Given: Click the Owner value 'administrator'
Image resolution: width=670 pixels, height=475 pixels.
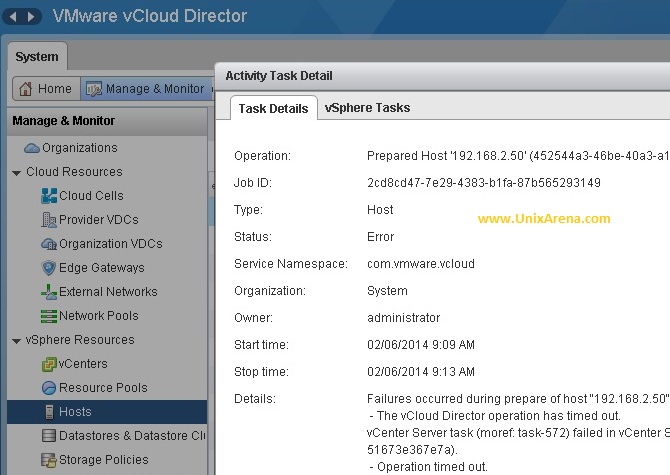Looking at the screenshot, I should tap(403, 318).
